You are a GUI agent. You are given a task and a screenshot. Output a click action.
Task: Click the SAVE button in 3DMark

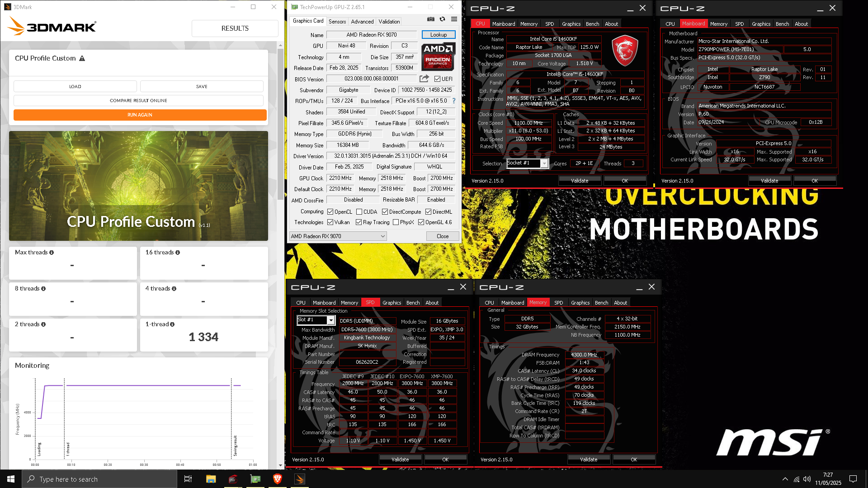(202, 86)
